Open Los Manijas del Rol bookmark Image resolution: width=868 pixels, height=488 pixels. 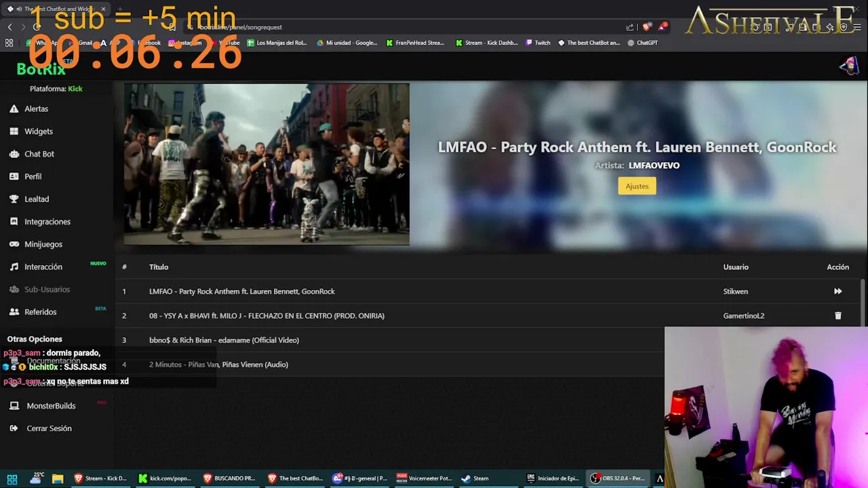coord(277,43)
